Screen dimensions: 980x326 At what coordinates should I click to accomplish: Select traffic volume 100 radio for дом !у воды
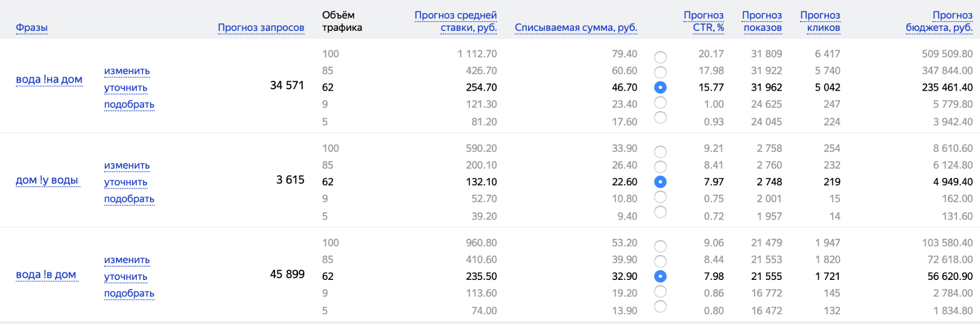pyautogui.click(x=660, y=152)
